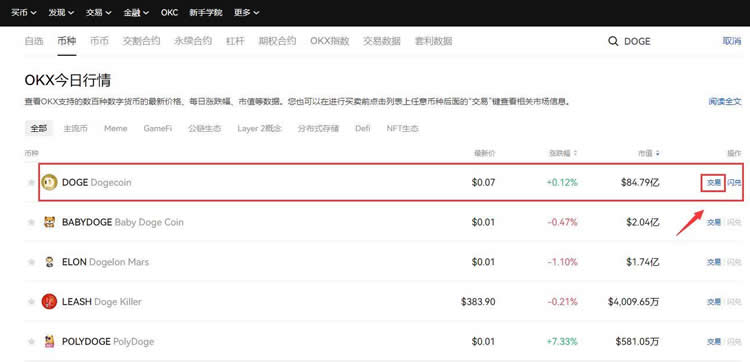Click the BABYDOGE Baby Doge Coin name
The width and height of the screenshot is (750, 362).
pyautogui.click(x=123, y=222)
